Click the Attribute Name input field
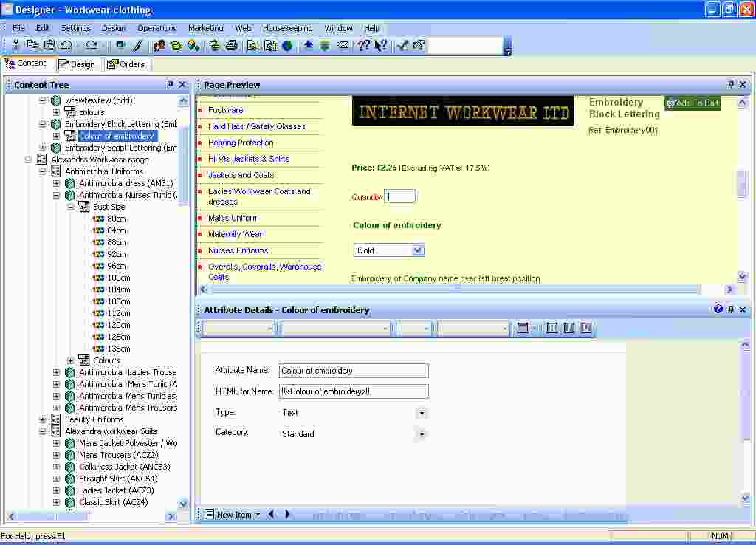The image size is (756, 545). (x=353, y=371)
